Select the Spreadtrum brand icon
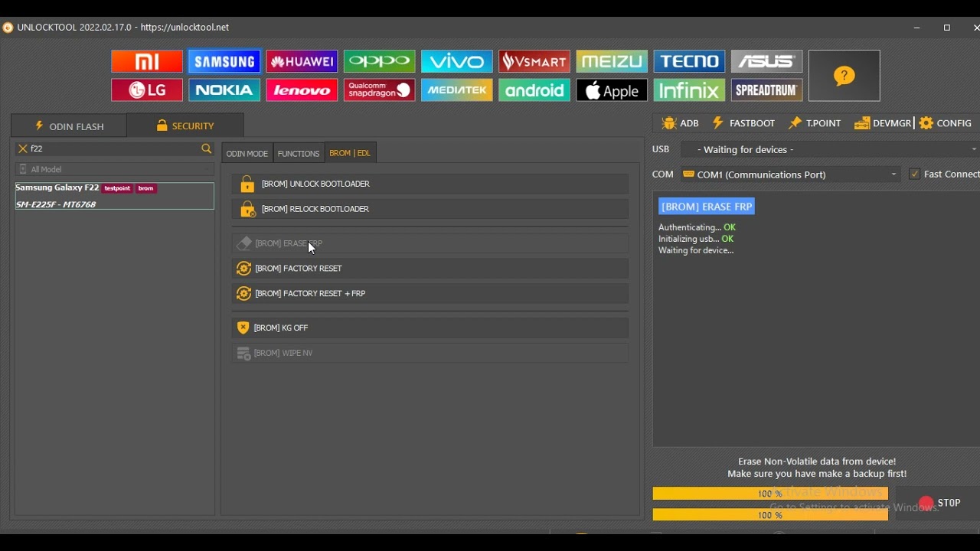This screenshot has width=980, height=551. click(766, 90)
